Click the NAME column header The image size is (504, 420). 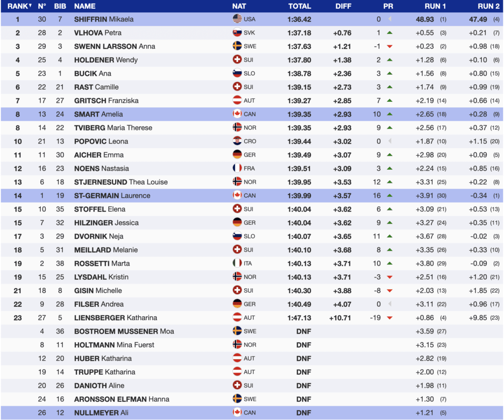click(x=85, y=6)
